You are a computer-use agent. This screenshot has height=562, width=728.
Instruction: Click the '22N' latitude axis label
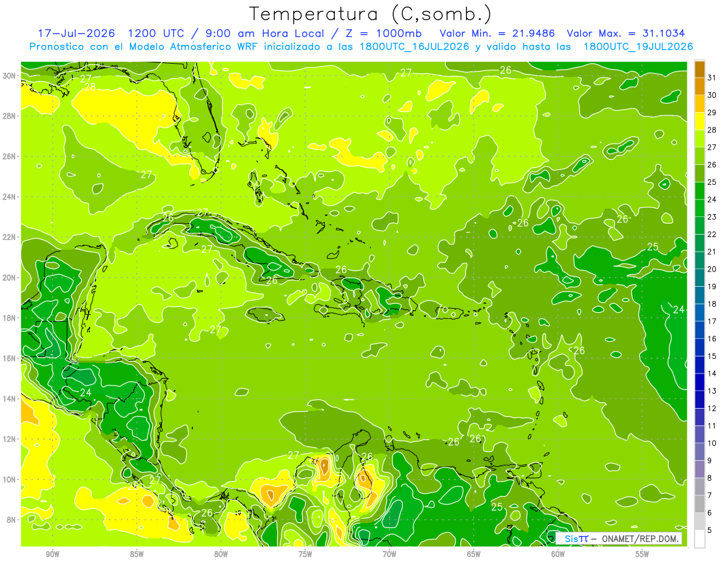point(10,237)
